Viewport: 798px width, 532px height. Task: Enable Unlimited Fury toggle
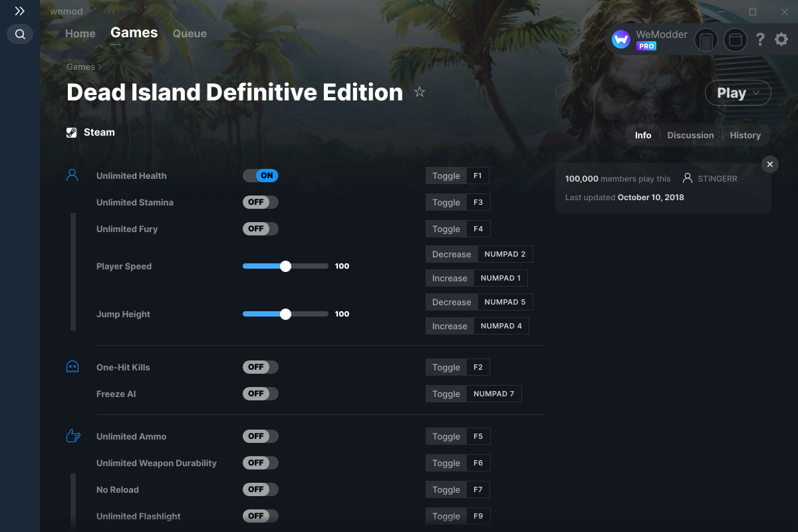point(261,229)
